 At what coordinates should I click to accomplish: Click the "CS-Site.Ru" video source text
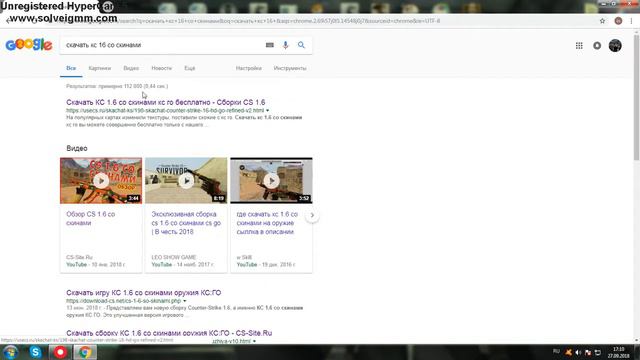pyautogui.click(x=79, y=257)
